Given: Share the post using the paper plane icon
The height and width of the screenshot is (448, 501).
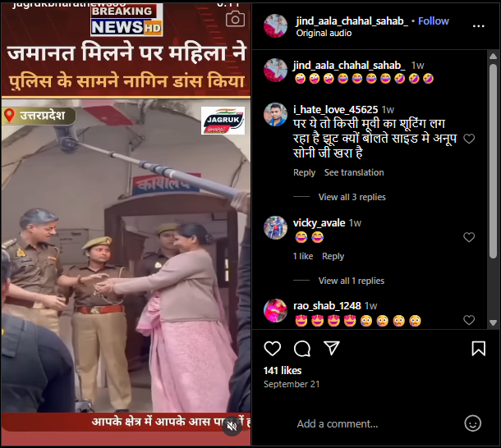Looking at the screenshot, I should pos(331,348).
